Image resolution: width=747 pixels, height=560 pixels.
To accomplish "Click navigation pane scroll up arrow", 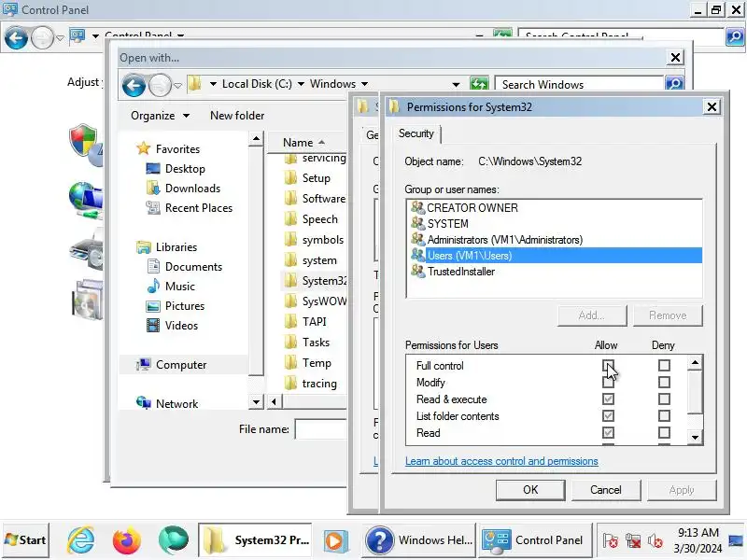I will pyautogui.click(x=256, y=139).
